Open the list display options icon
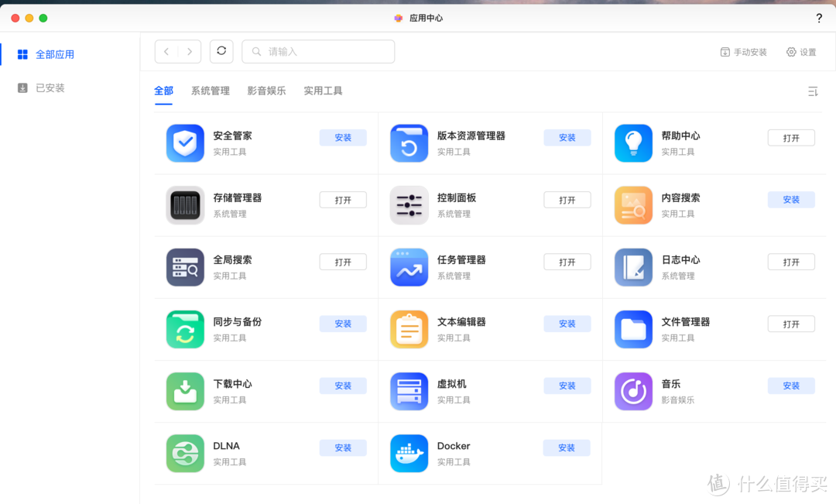 tap(813, 91)
